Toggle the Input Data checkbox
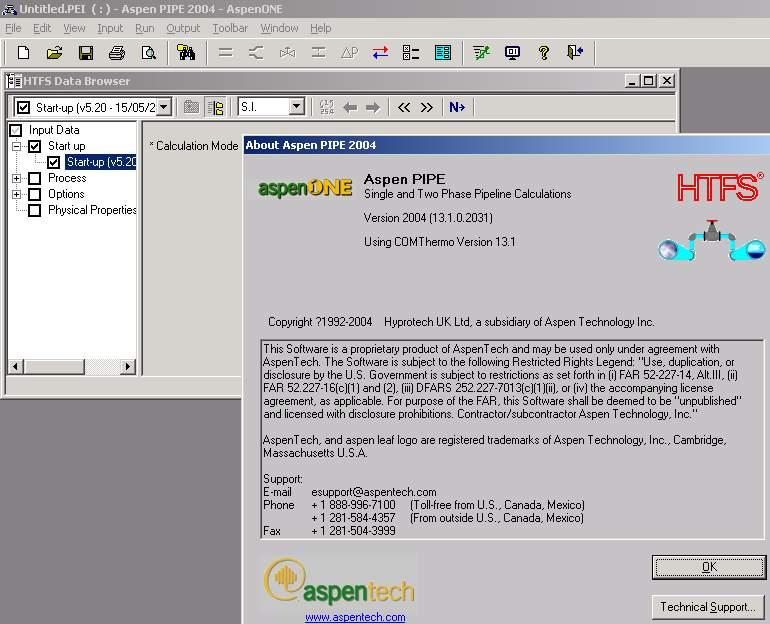This screenshot has height=624, width=770. pyautogui.click(x=16, y=130)
